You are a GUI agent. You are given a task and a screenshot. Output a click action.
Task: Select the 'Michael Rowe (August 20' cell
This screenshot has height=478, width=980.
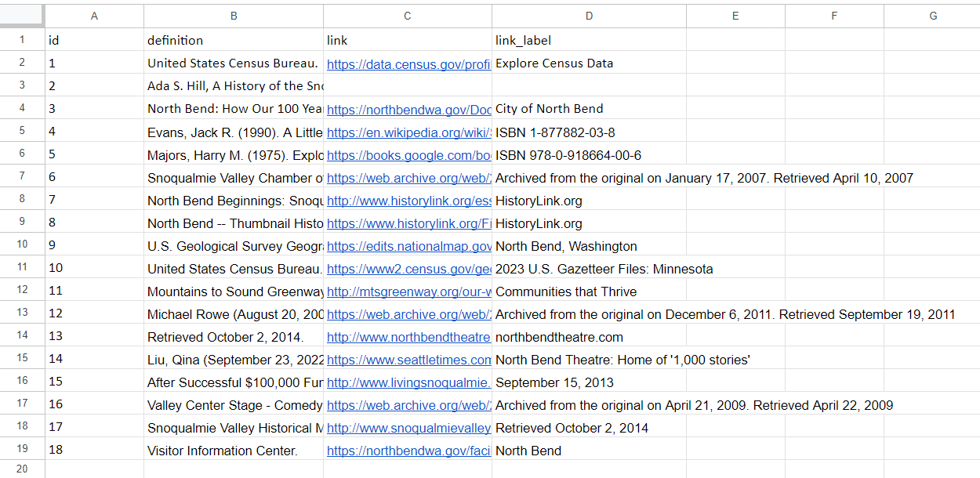234,313
